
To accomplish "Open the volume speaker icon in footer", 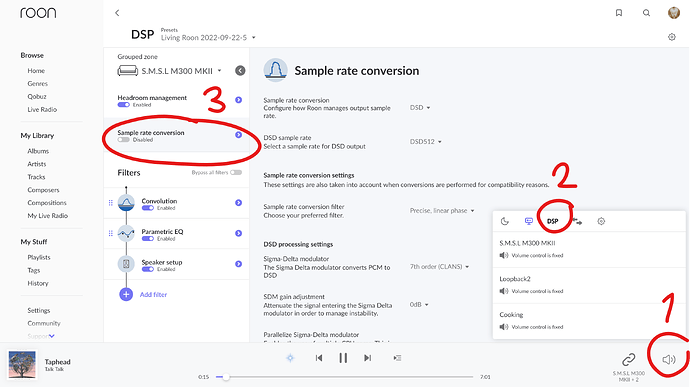I will (x=669, y=360).
